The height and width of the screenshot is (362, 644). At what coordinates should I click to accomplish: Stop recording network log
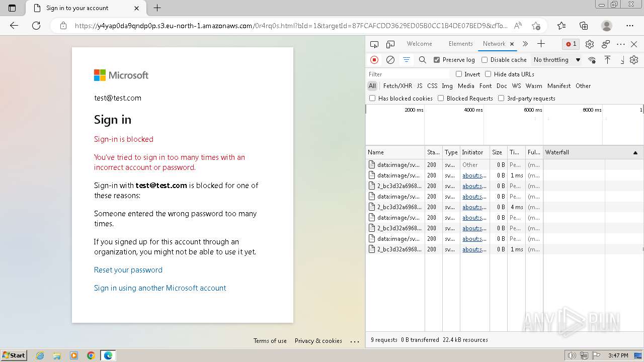coord(374,60)
